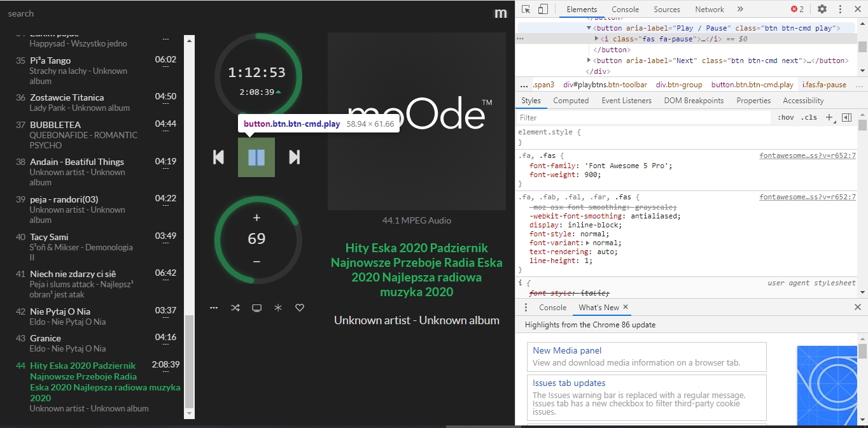Expand the Next button DOM node

pos(589,61)
